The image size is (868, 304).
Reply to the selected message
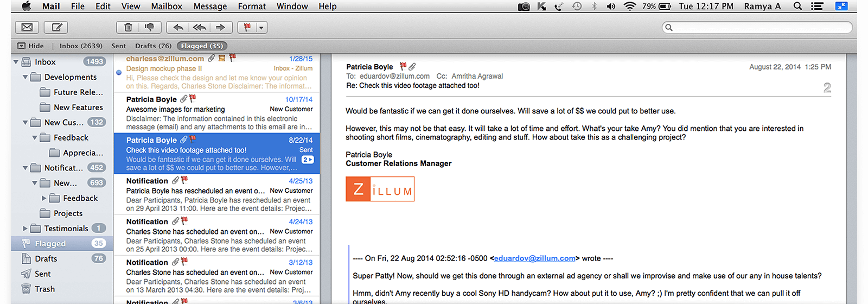[x=177, y=27]
